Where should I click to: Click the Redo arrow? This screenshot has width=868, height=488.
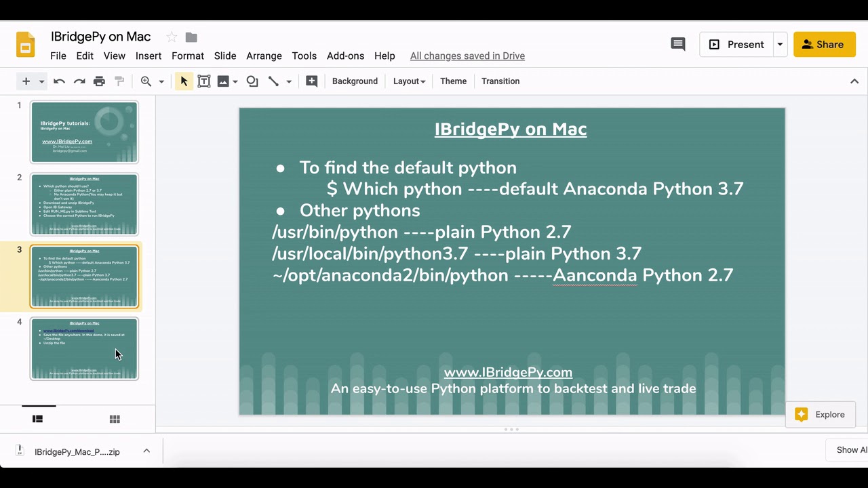[79, 81]
